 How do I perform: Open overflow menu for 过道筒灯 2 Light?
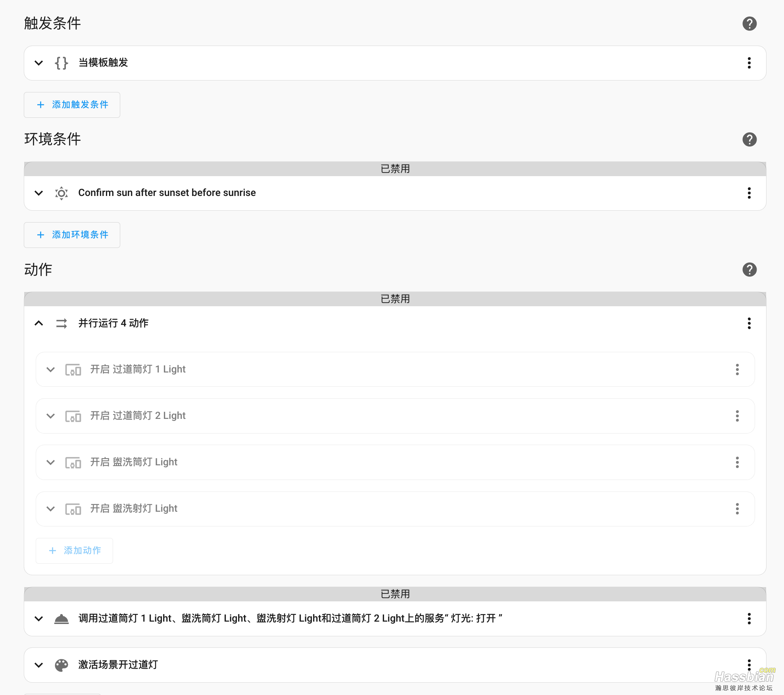[x=737, y=416]
